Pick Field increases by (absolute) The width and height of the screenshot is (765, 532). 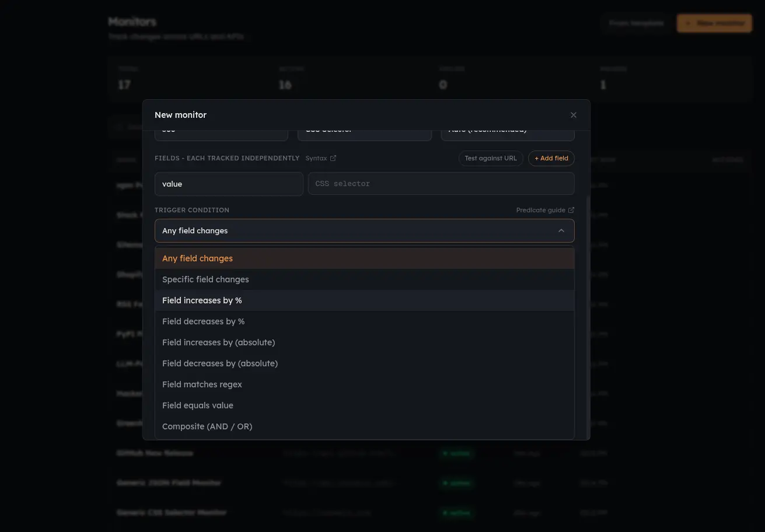tap(365, 342)
